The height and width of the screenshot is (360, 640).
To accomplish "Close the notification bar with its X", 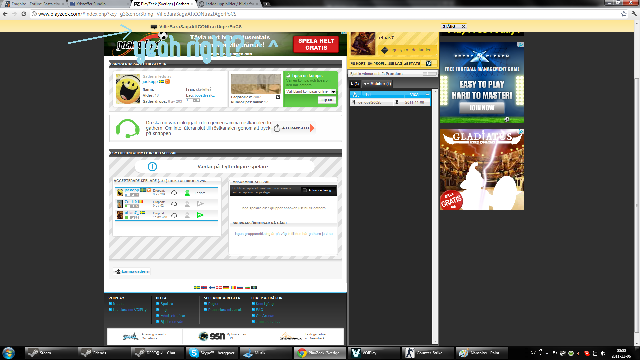I will tap(463, 27).
